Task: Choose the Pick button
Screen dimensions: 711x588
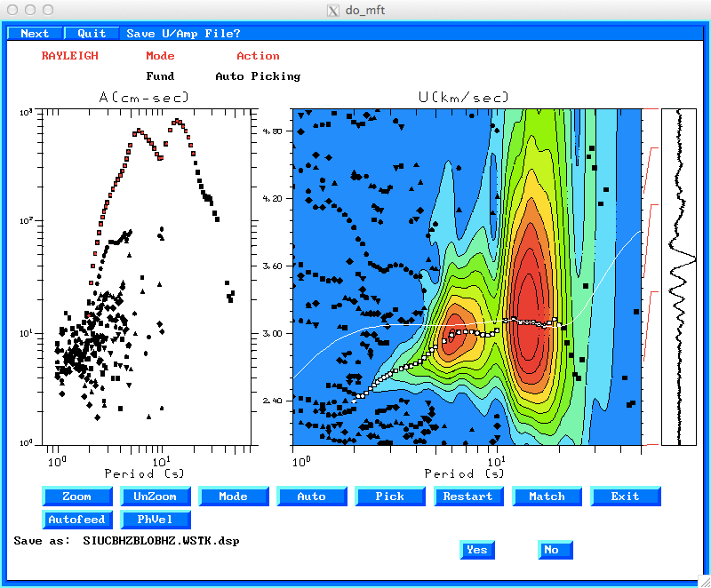Action: click(x=390, y=497)
